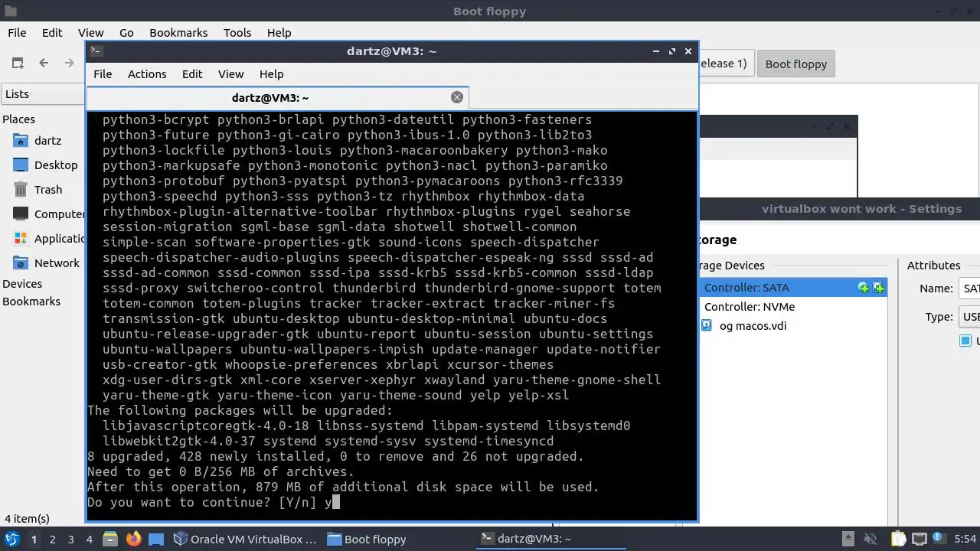Image resolution: width=980 pixels, height=551 pixels.
Task: Open the Lists side pane dropdown
Action: [x=44, y=94]
